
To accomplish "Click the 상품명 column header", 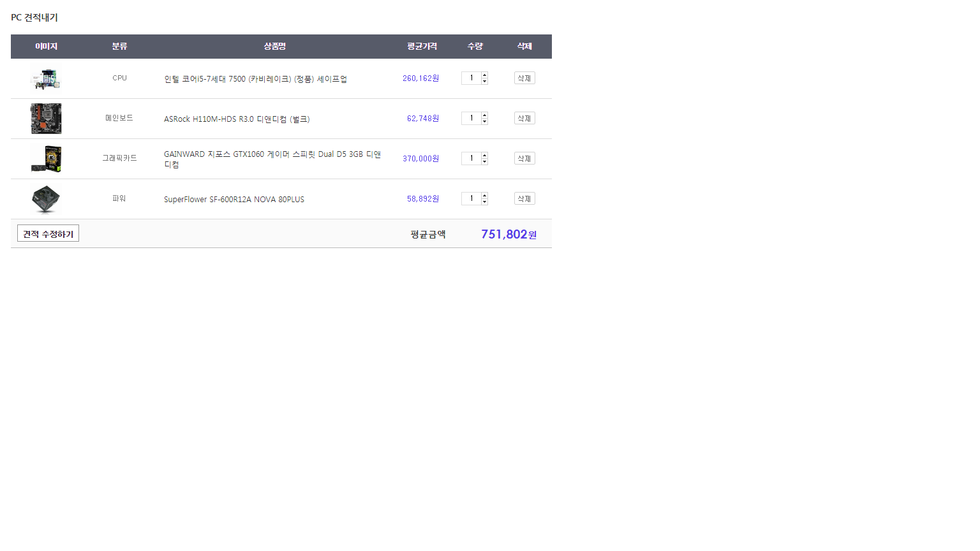I will tap(275, 47).
